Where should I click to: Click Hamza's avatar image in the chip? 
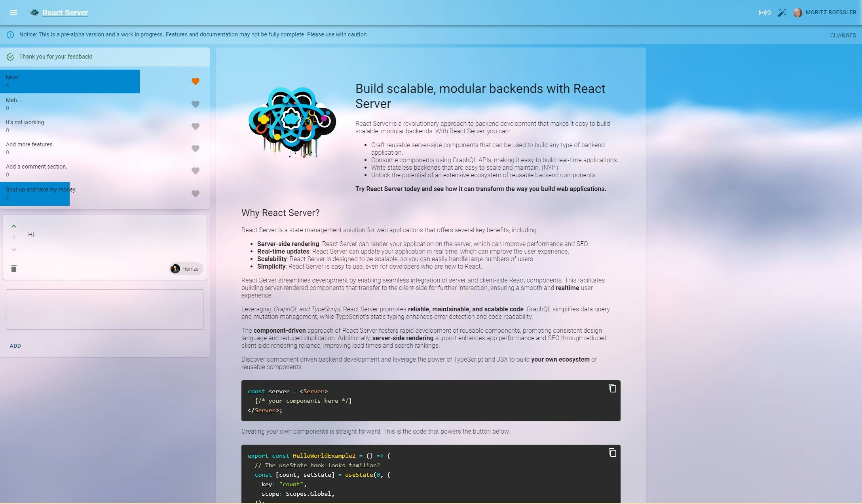click(175, 269)
